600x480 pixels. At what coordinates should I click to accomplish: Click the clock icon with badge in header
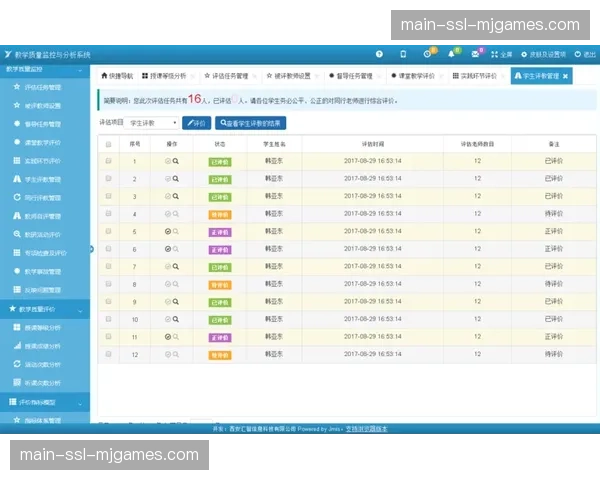(x=427, y=54)
